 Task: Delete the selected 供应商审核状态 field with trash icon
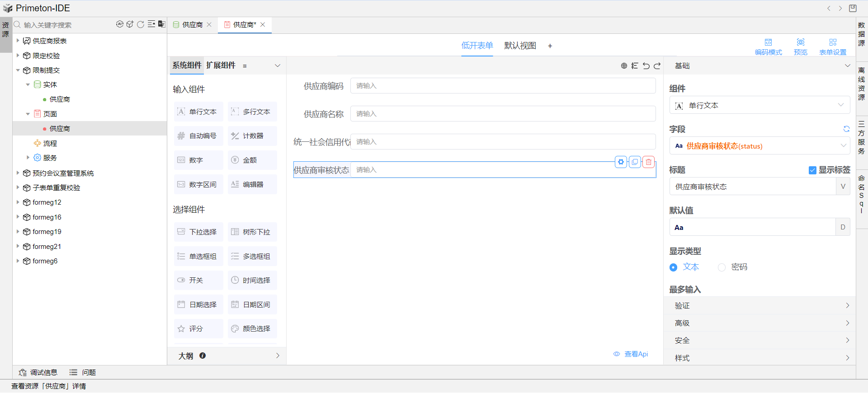[649, 162]
